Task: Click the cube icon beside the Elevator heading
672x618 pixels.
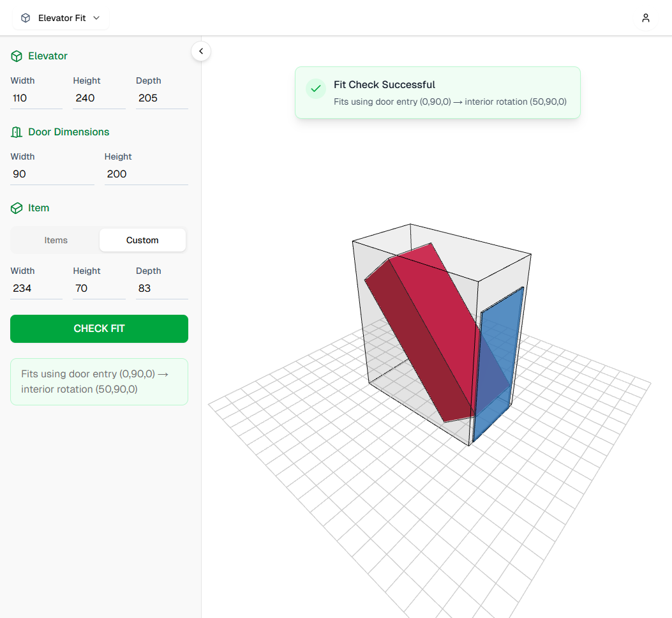Action: 16,56
